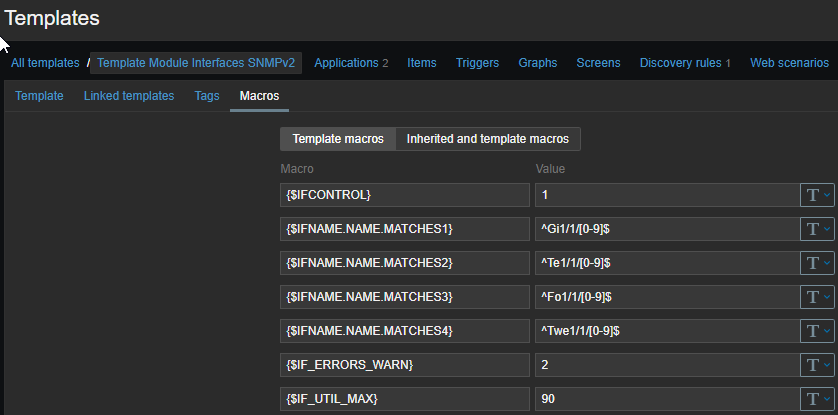Switch to the Tags tab

point(207,96)
